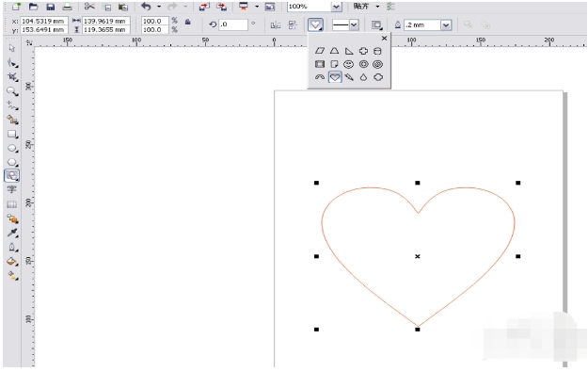Screen dimensions: 588x388
Task: Choose the arch shape in picker
Action: [x=320, y=77]
